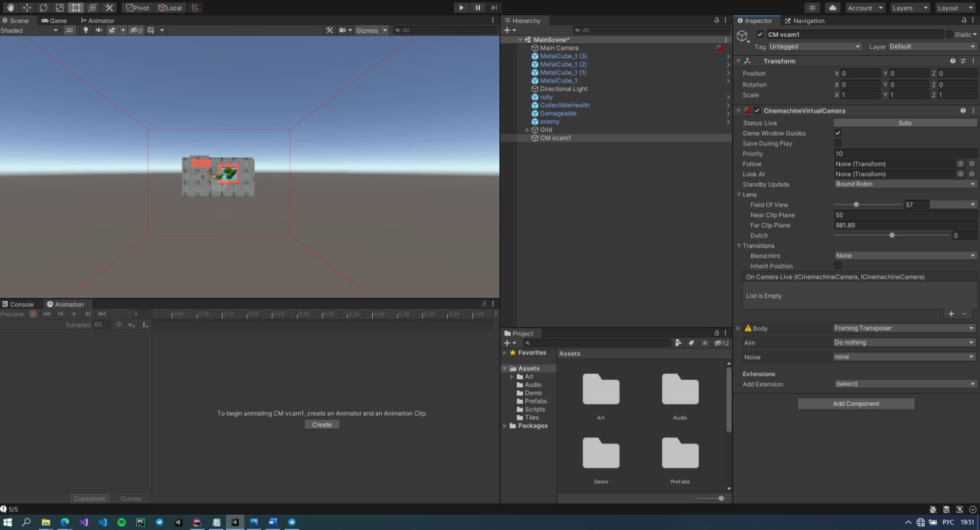
Task: Select the Move tool
Action: point(27,8)
